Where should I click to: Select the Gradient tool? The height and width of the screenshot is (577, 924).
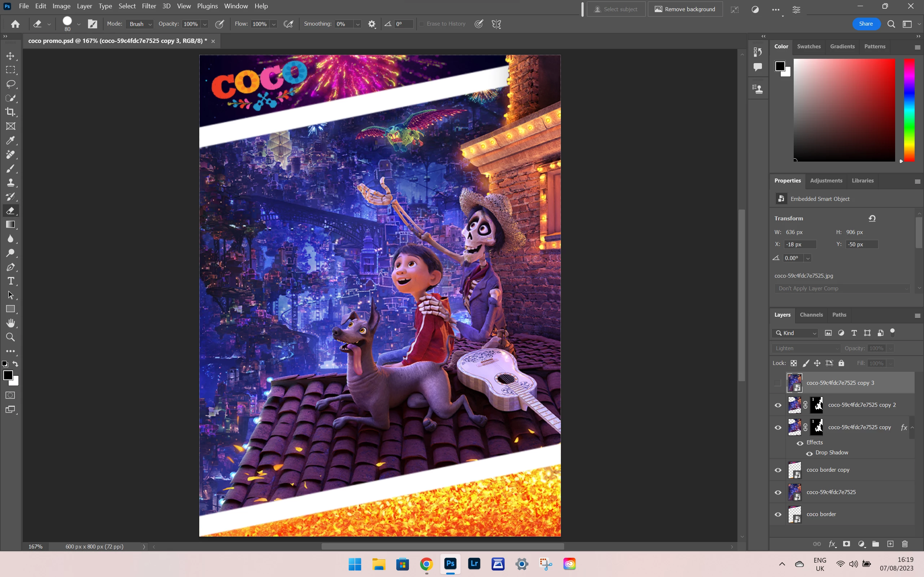pos(11,225)
